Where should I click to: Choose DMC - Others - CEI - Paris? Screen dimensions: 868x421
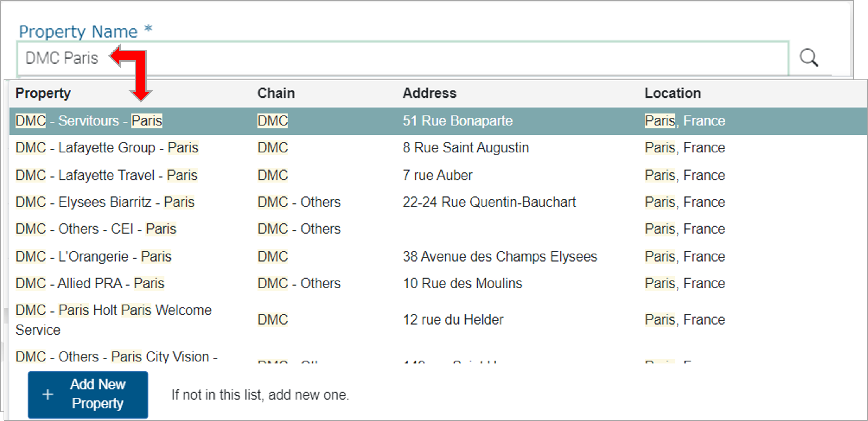96,229
